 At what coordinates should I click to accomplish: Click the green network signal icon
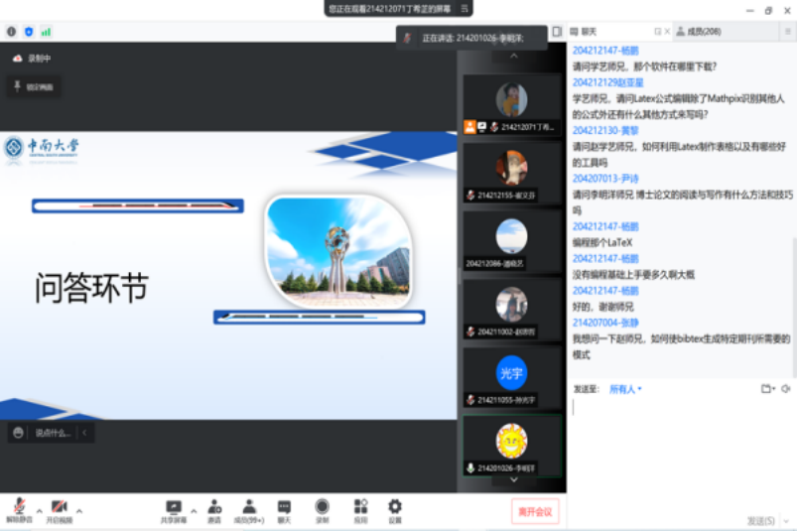tap(46, 32)
